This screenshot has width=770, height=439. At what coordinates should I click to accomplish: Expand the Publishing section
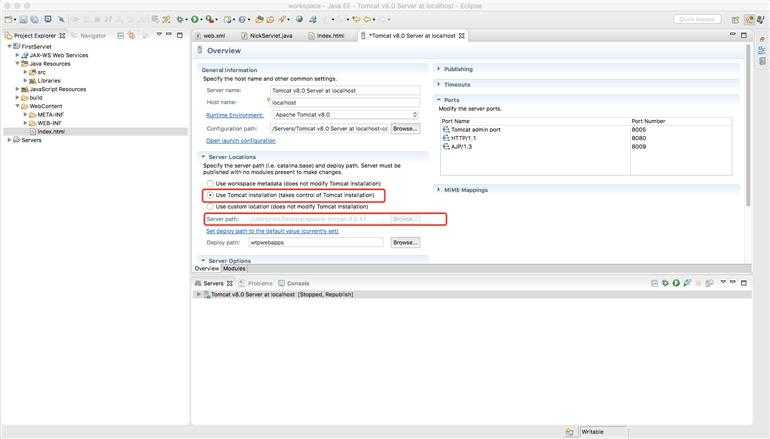[x=439, y=69]
